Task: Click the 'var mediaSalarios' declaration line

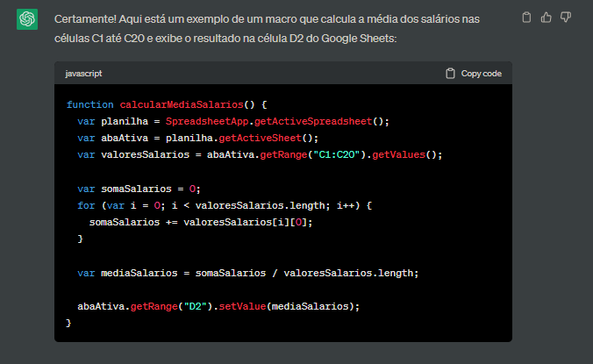Action: pyautogui.click(x=247, y=273)
